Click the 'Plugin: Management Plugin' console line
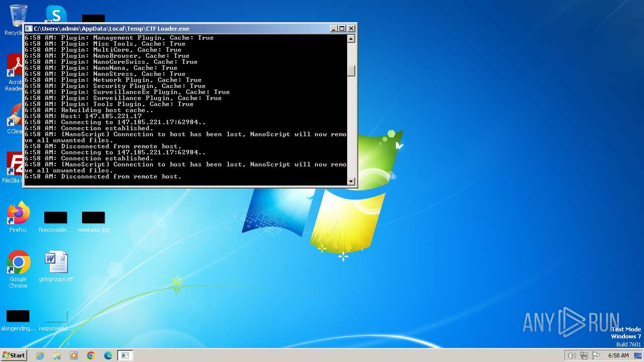This screenshot has height=362, width=644. (119, 38)
